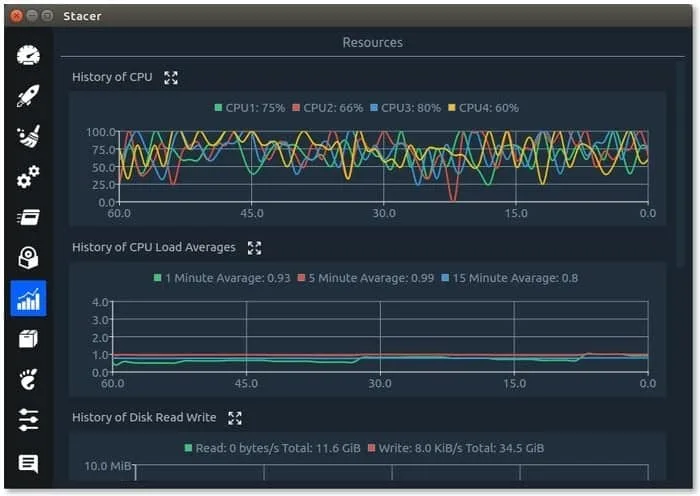The image size is (700, 496).
Task: Click disk Write red legend swatch
Action: click(x=371, y=448)
